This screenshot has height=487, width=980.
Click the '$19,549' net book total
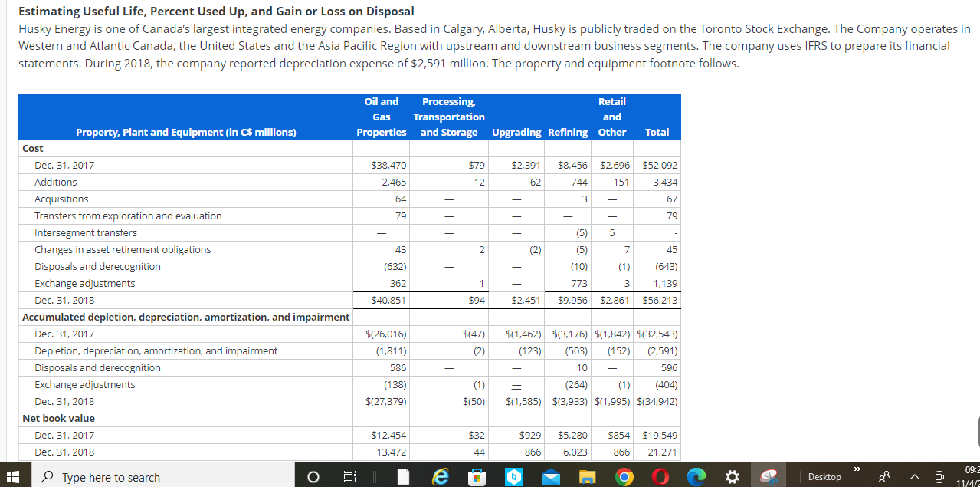659,435
